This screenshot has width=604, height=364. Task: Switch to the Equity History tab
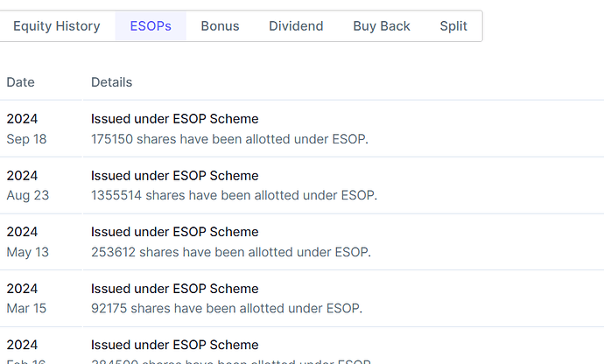point(57,26)
